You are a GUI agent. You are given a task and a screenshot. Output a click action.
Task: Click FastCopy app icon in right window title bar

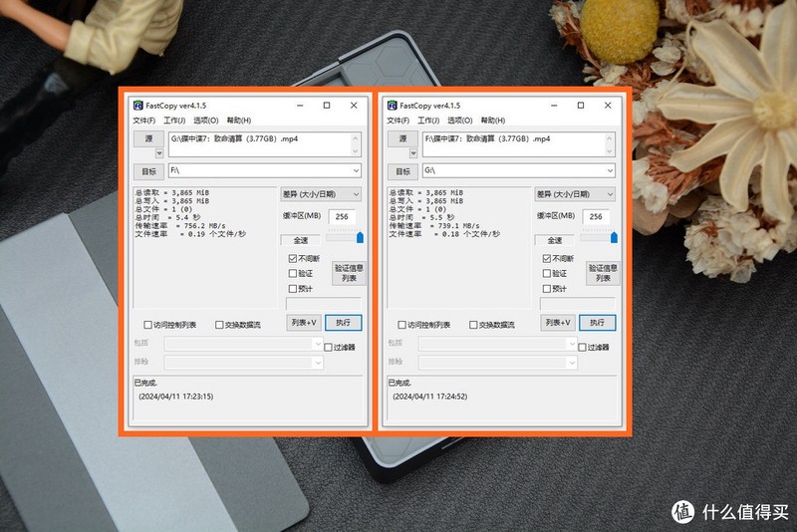[x=392, y=106]
